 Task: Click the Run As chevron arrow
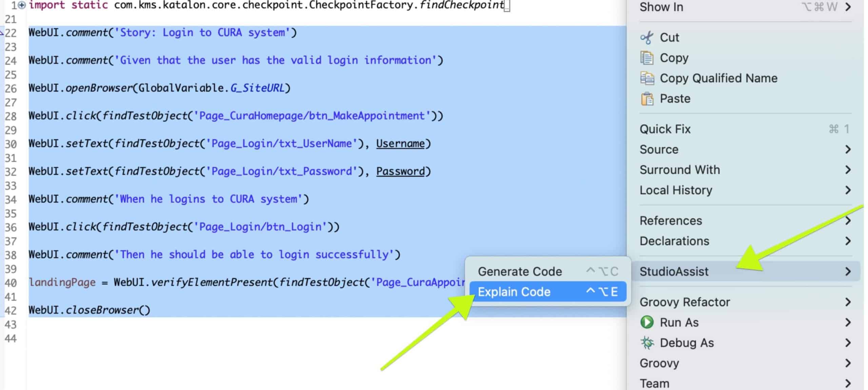[848, 322]
